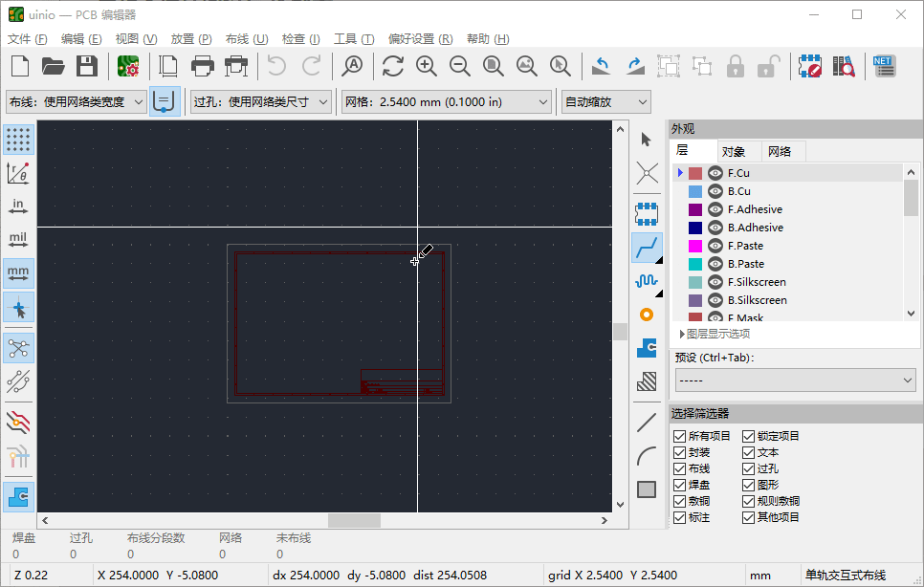Click the zoom to fit icon
This screenshot has width=924, height=587.
494,66
